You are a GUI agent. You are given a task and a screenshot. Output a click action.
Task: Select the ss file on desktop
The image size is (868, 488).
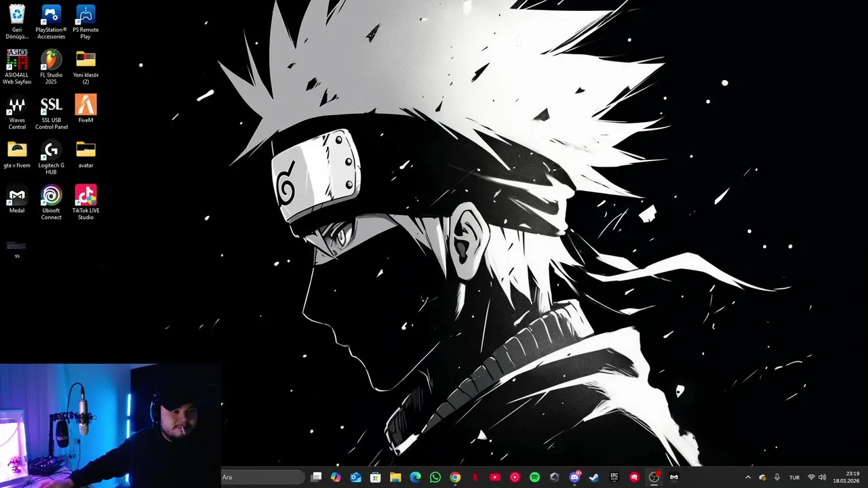17,249
